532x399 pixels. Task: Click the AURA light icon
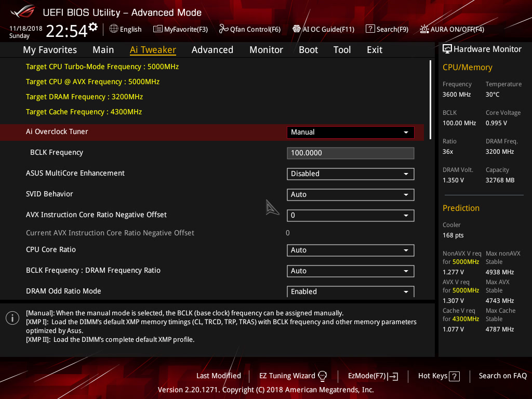pyautogui.click(x=424, y=29)
